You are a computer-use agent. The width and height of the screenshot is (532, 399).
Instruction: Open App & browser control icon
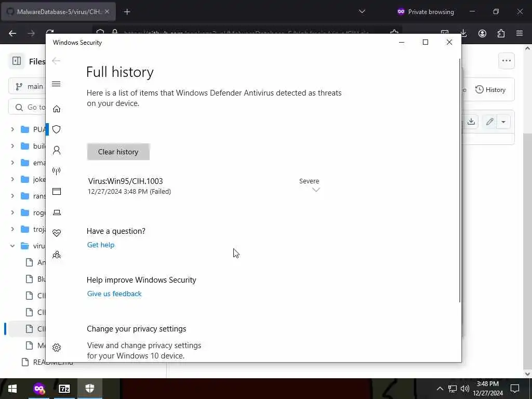pyautogui.click(x=57, y=192)
